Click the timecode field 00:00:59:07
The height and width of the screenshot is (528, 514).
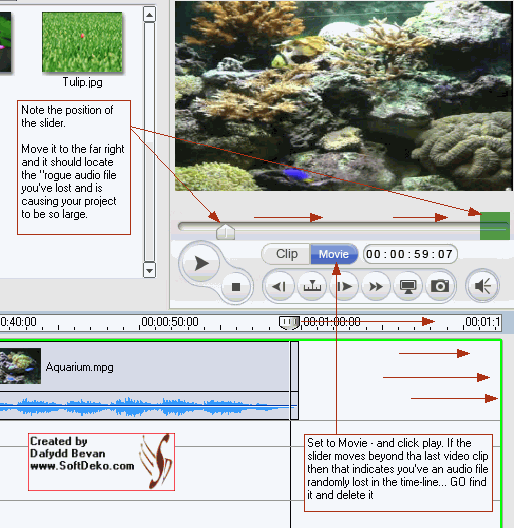(x=410, y=254)
